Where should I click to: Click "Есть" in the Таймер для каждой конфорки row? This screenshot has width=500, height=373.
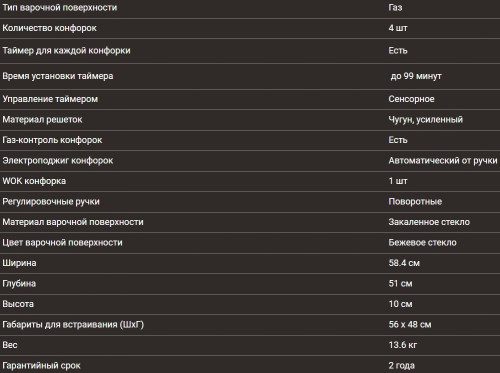click(x=398, y=51)
